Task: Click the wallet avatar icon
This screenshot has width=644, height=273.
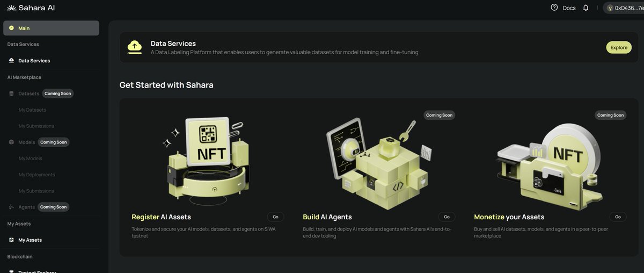Action: click(610, 8)
